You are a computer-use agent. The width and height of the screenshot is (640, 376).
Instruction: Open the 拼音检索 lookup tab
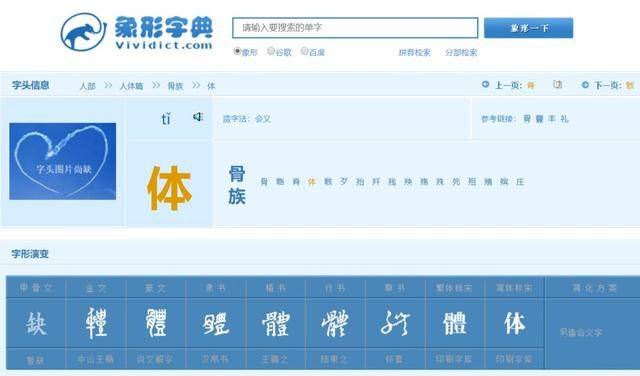[x=415, y=53]
